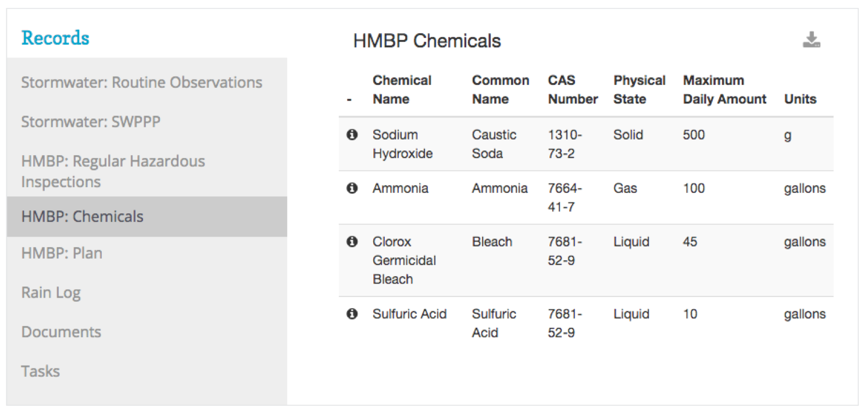The image size is (868, 415).
Task: Open info icon for Sulfuric Acid
Action: (x=352, y=313)
